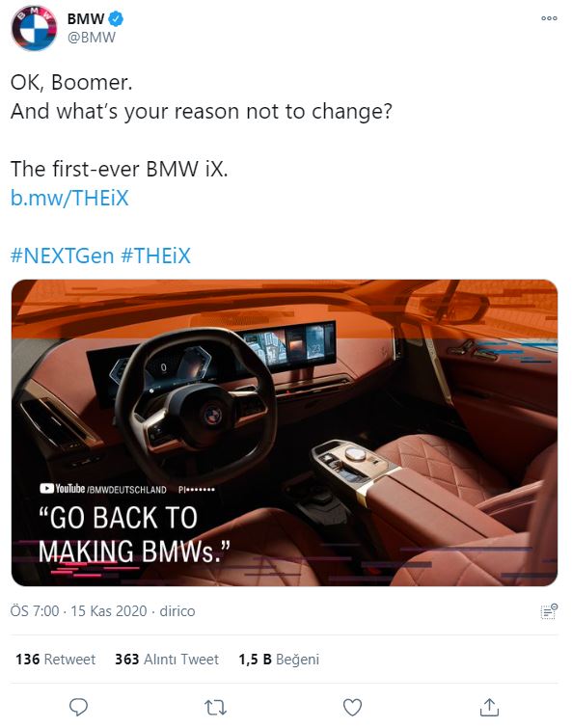572x728 pixels.
Task: Open the tweet activity icon beside date
Action: coord(549,611)
